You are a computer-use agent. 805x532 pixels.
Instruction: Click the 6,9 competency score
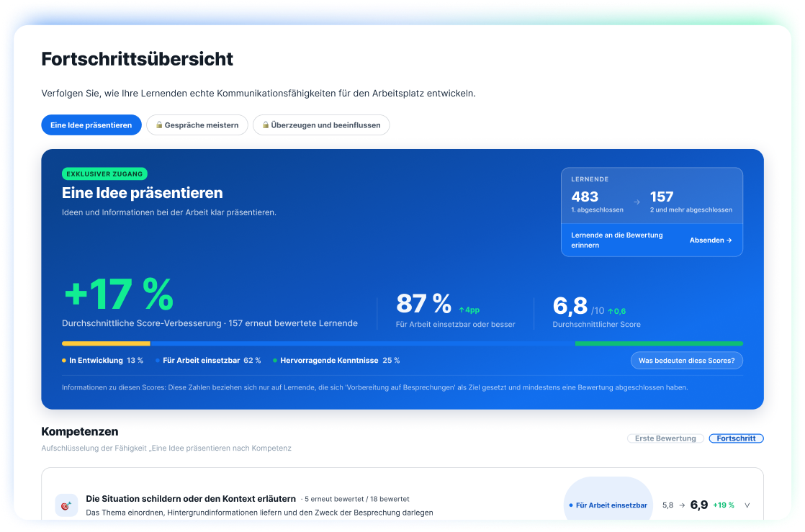coord(698,505)
